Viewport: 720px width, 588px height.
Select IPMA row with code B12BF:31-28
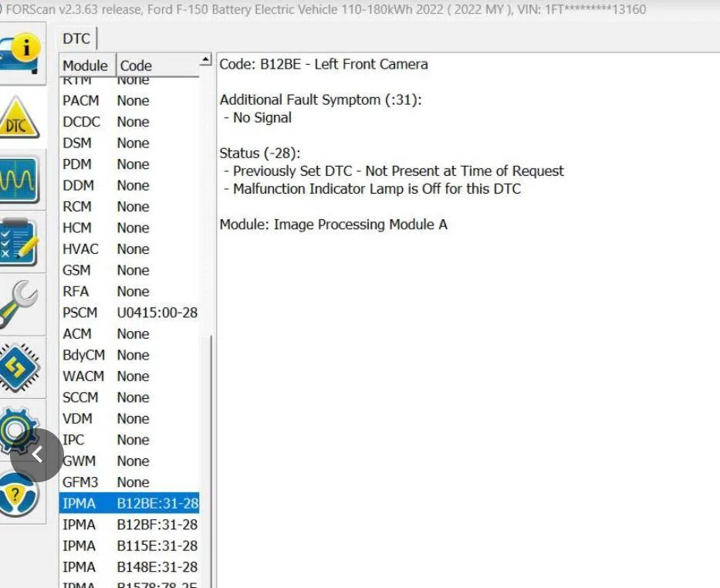click(129, 525)
